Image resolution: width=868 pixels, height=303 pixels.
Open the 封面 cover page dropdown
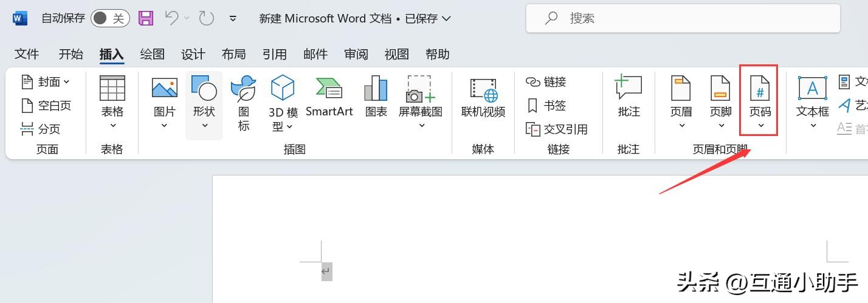point(46,81)
